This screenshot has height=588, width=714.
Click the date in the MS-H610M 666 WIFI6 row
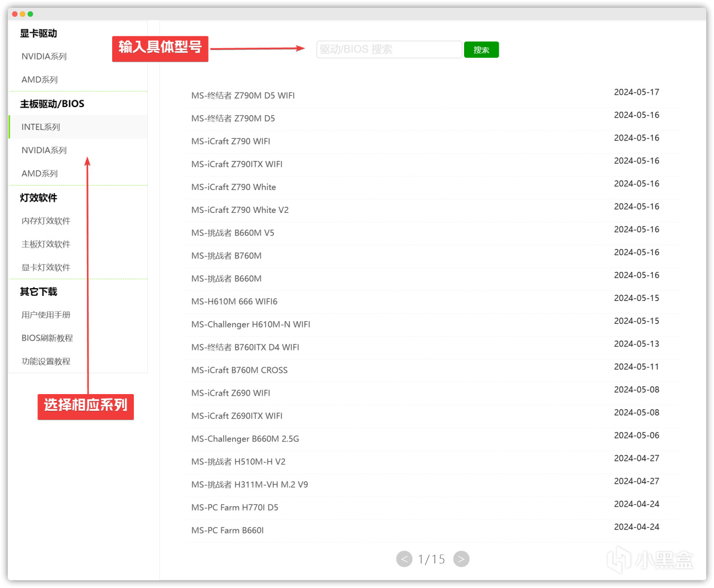636,298
